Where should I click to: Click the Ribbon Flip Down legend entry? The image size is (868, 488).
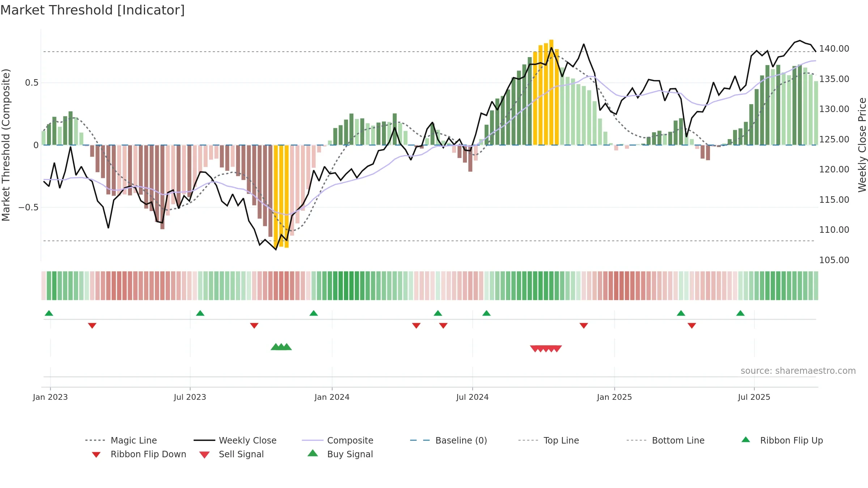tap(139, 454)
